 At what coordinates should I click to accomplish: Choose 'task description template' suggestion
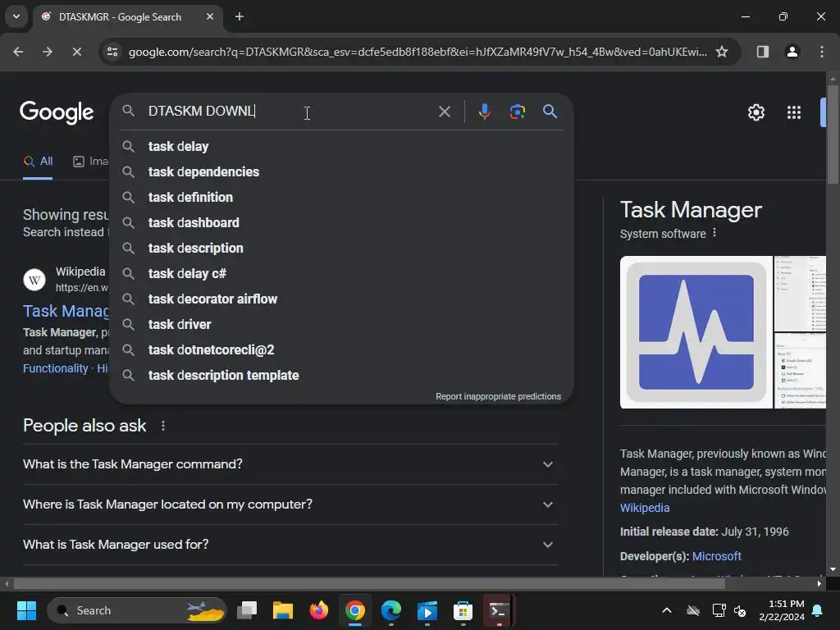(342, 376)
